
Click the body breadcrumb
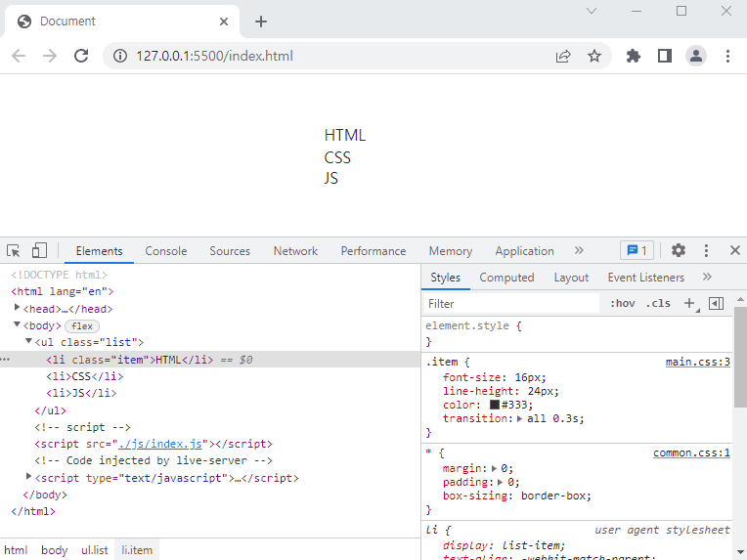(x=55, y=550)
